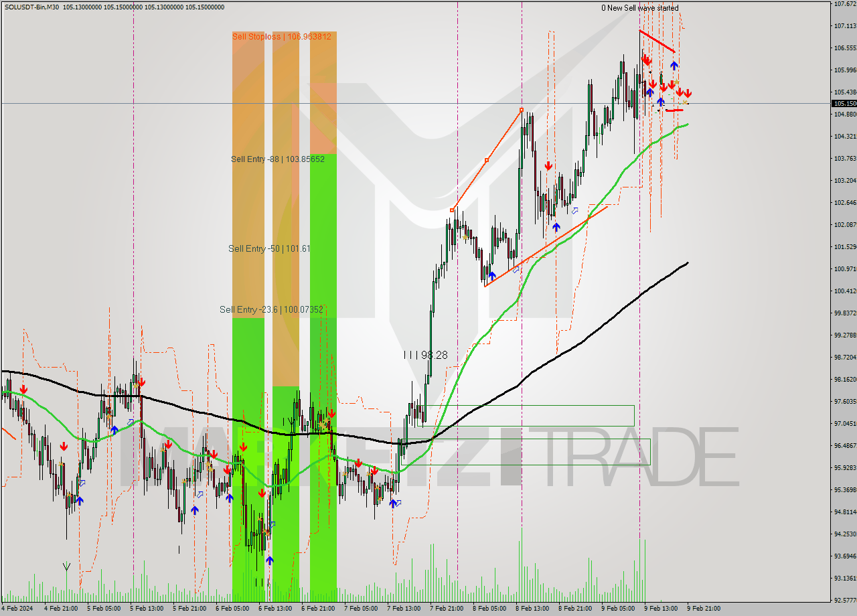The width and height of the screenshot is (857, 616).
Task: Click 105.996 on the price axis
Action: point(844,70)
